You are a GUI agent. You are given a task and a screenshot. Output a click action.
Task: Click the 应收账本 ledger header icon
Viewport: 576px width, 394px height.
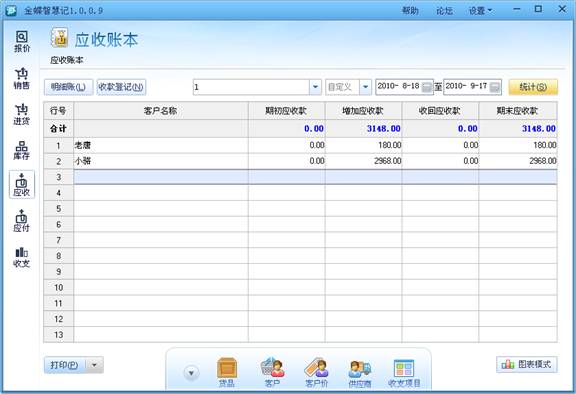pyautogui.click(x=60, y=37)
